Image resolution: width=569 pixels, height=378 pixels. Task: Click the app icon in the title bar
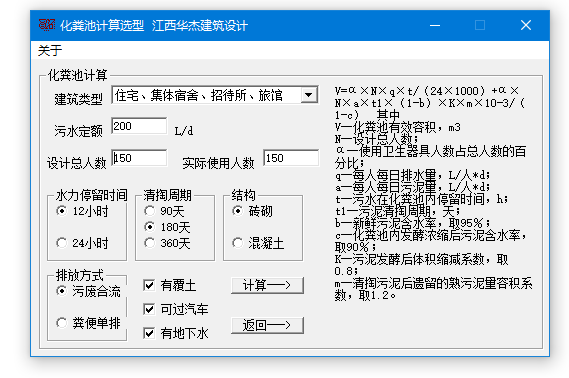click(x=47, y=25)
